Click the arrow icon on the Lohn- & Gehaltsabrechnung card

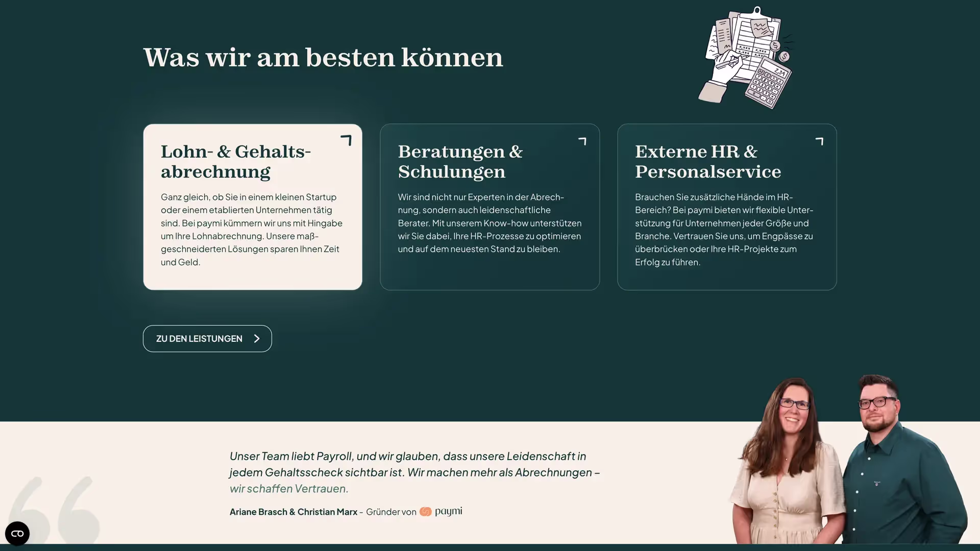(346, 140)
